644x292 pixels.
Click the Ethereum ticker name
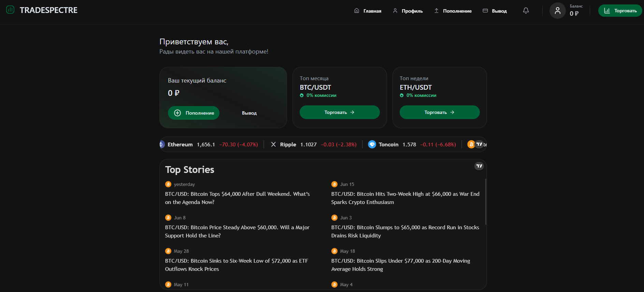(x=180, y=145)
